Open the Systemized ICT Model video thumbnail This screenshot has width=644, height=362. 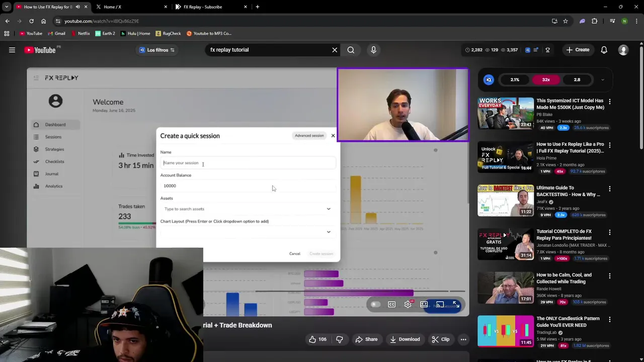[x=506, y=113]
